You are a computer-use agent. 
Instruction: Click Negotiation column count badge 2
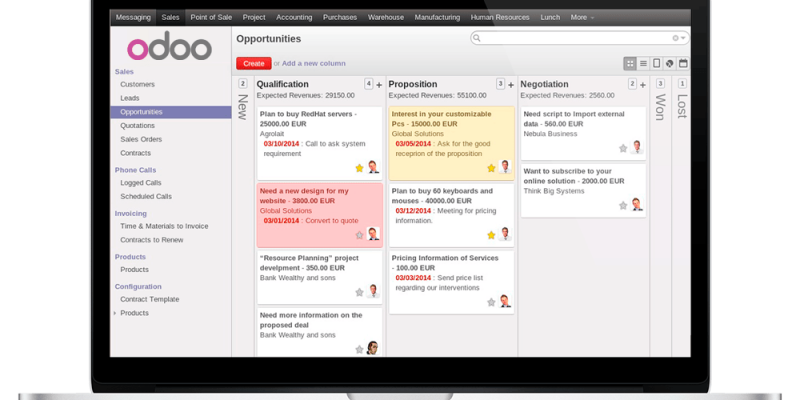(633, 84)
